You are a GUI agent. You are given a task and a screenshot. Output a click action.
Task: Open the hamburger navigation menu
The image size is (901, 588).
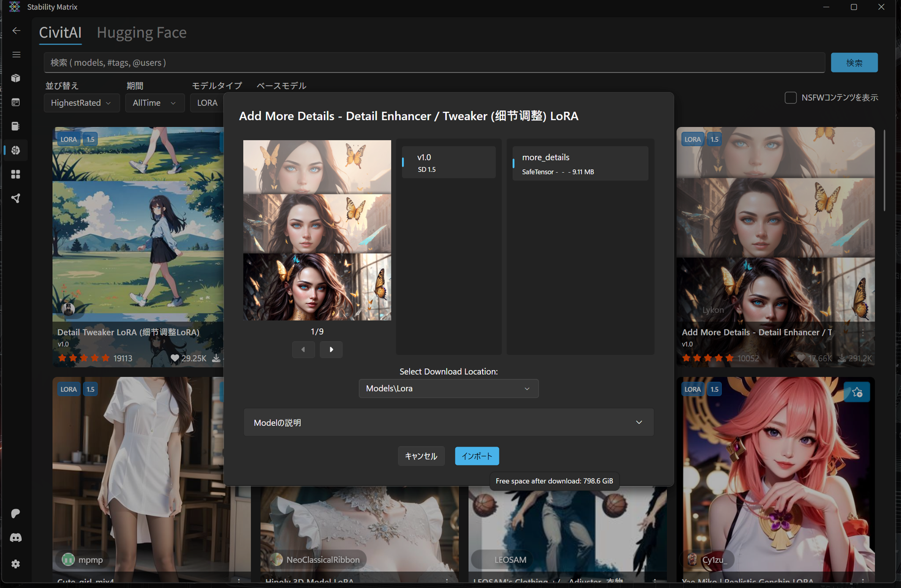16,55
